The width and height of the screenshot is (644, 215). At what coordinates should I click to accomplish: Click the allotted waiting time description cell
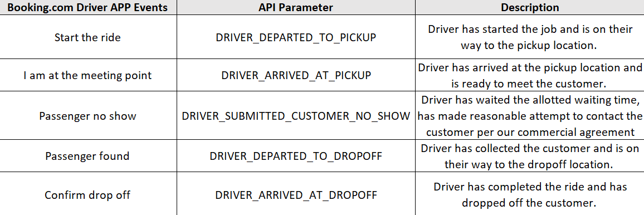click(529, 116)
